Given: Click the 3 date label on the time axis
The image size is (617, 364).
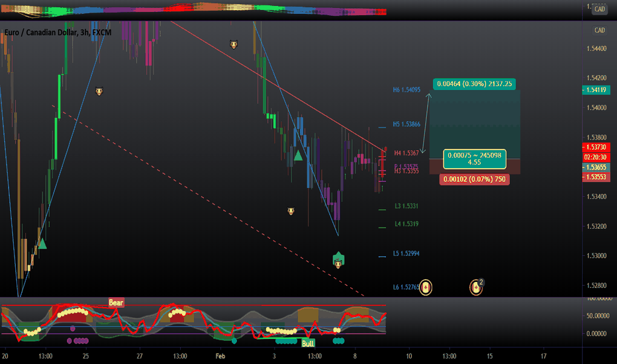Looking at the screenshot, I should point(274,356).
